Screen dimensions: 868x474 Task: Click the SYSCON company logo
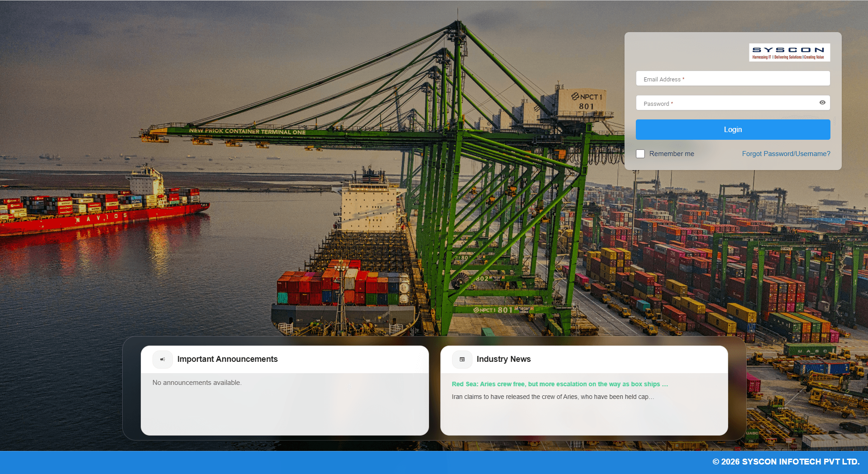point(789,52)
